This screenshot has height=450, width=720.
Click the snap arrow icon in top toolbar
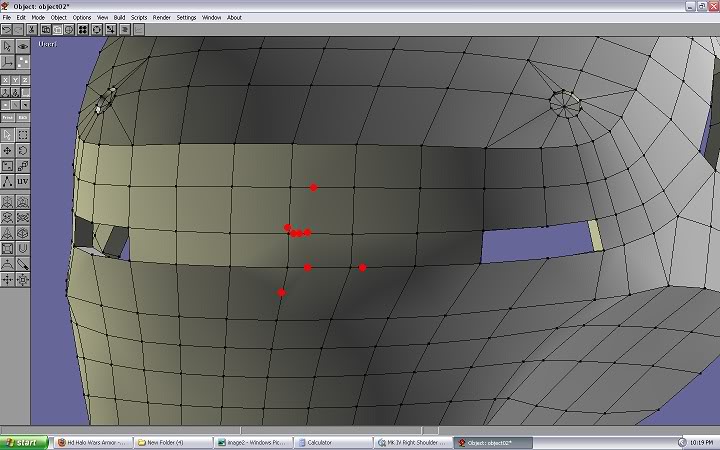[111, 30]
